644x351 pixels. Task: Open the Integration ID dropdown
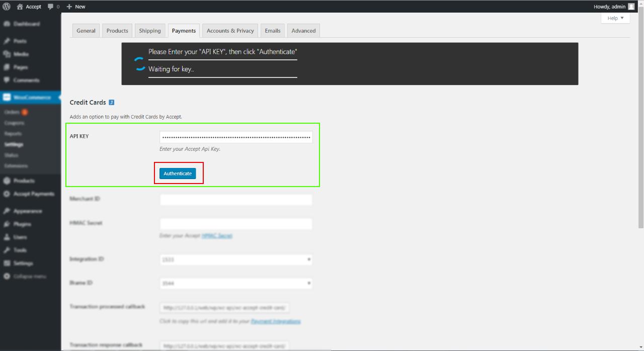[x=236, y=259]
